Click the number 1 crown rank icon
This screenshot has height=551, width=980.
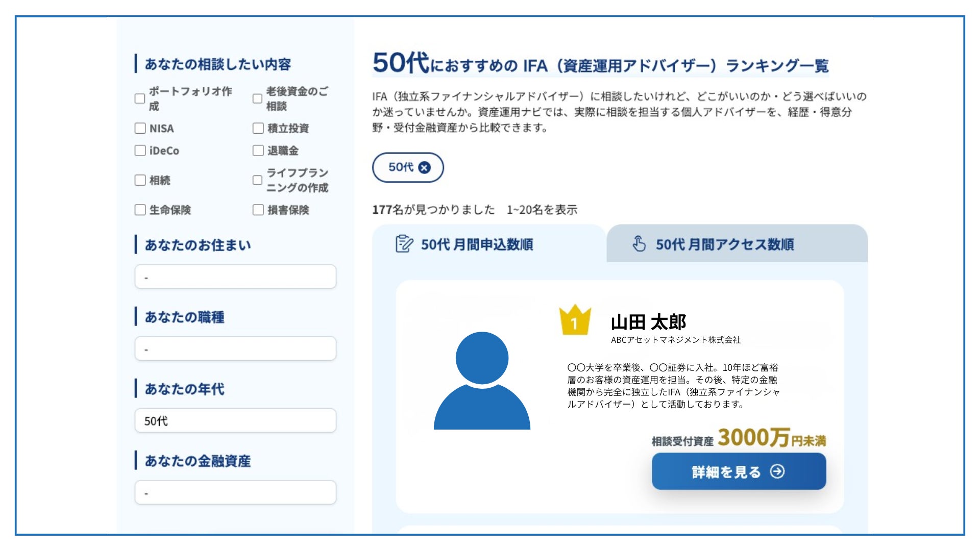click(x=575, y=320)
